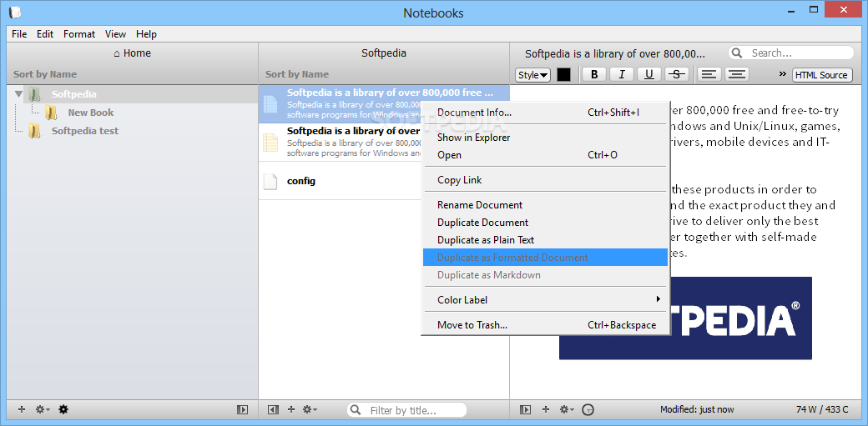Image resolution: width=868 pixels, height=426 pixels.
Task: Choose Duplicate as Formatted Document
Action: pos(546,258)
